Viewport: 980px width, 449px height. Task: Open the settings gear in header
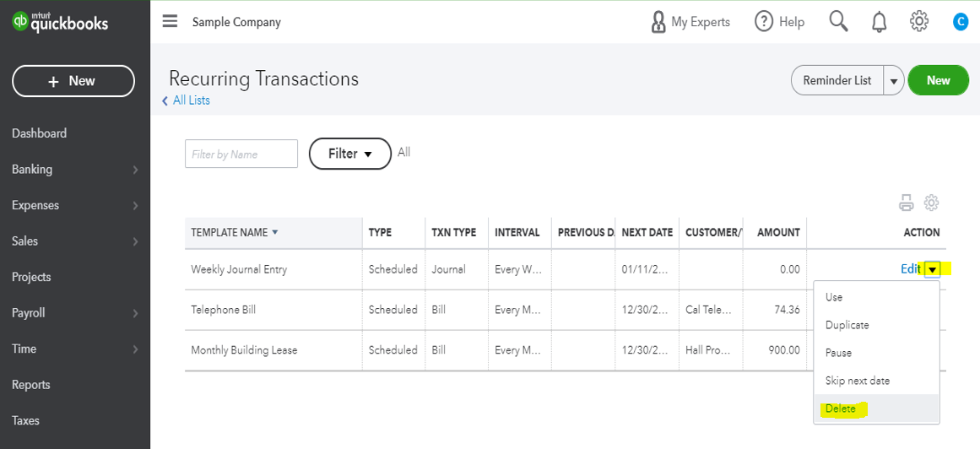919,22
